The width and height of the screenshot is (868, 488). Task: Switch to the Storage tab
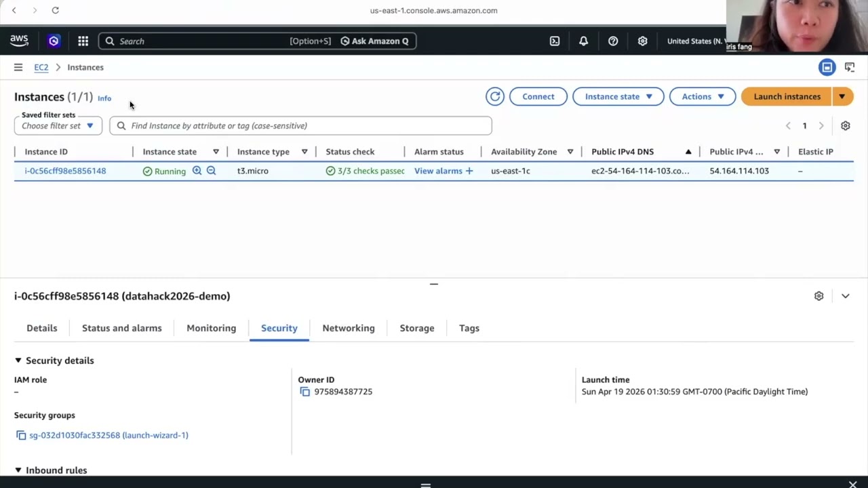[x=417, y=328]
